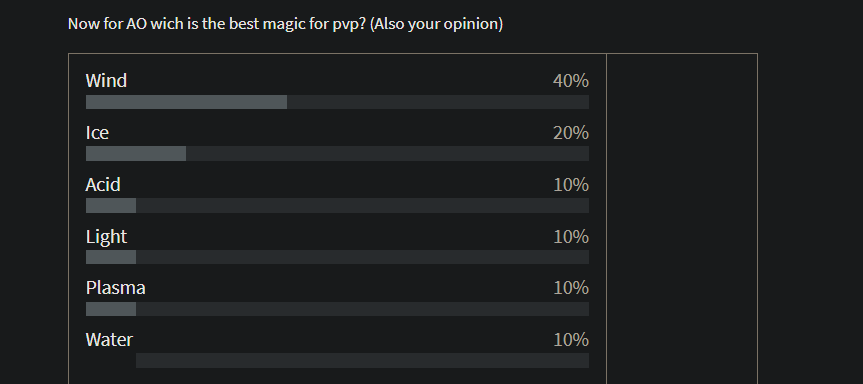Click the 40% value for Wind

coord(571,81)
